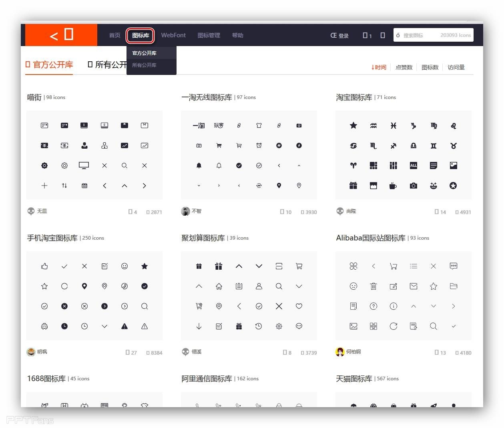Select the home icon in 聚划算图标库
This screenshot has width=504, height=428.
(219, 286)
